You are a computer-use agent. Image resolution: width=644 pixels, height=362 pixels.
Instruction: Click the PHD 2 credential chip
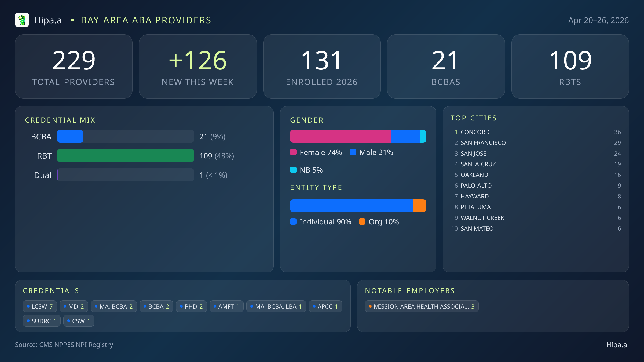(191, 306)
